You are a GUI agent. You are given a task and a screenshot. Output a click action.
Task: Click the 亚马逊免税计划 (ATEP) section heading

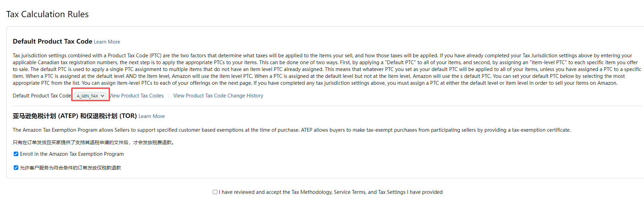click(x=75, y=116)
